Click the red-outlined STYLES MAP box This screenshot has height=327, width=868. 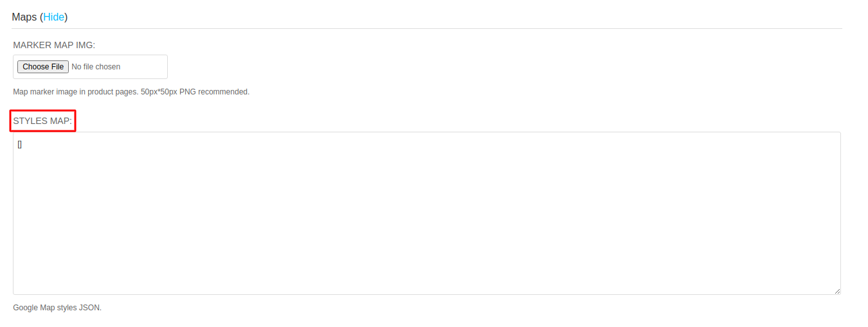[x=43, y=121]
